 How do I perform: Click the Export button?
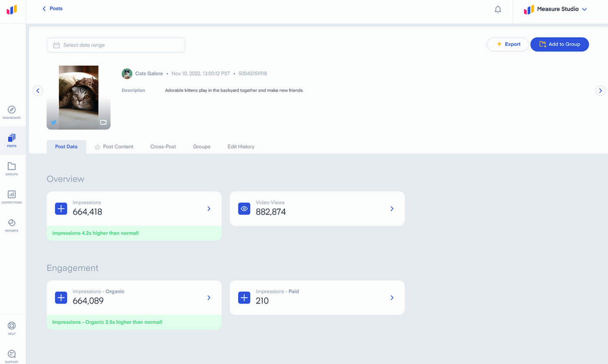coord(508,44)
